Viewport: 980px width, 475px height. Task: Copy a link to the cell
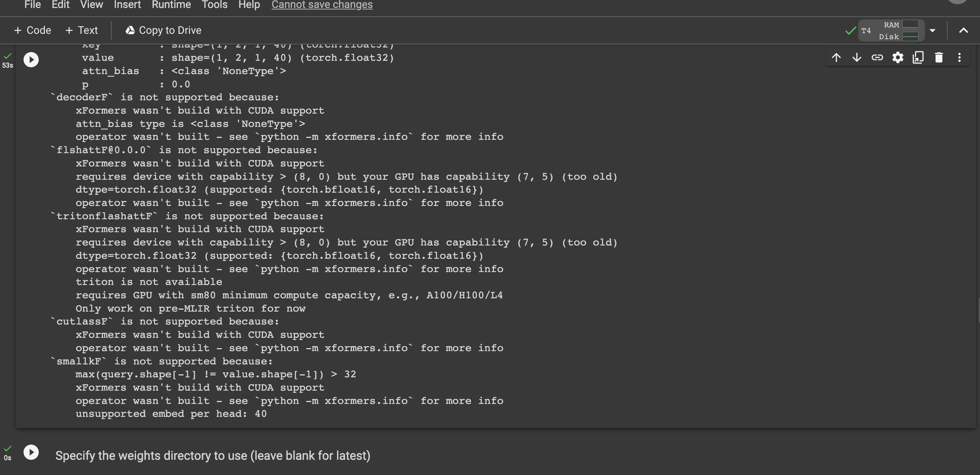(877, 57)
